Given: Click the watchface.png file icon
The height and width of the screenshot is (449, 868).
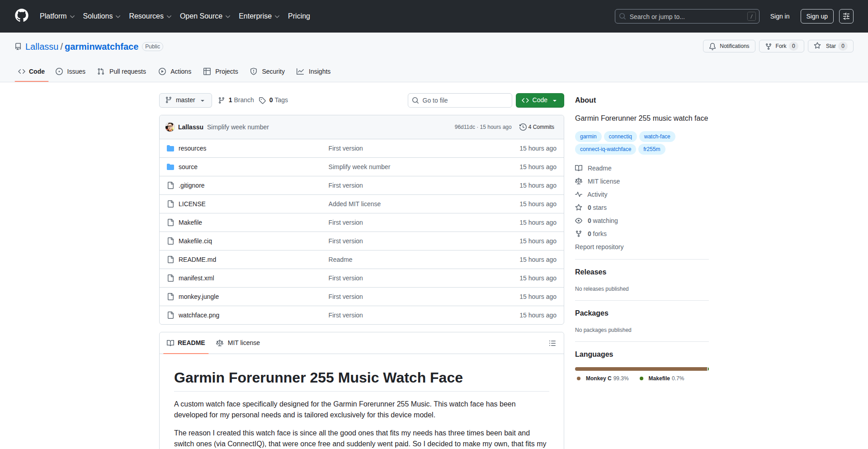Looking at the screenshot, I should click(170, 315).
